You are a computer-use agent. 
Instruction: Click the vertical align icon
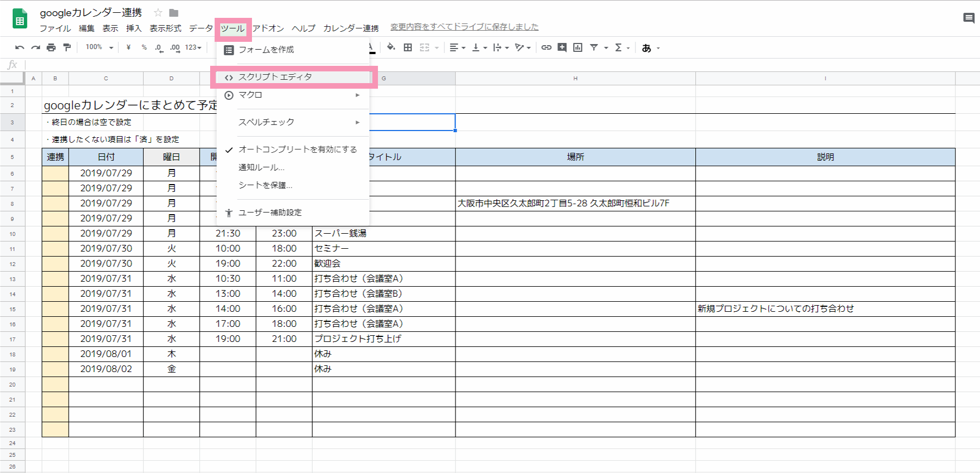point(476,48)
